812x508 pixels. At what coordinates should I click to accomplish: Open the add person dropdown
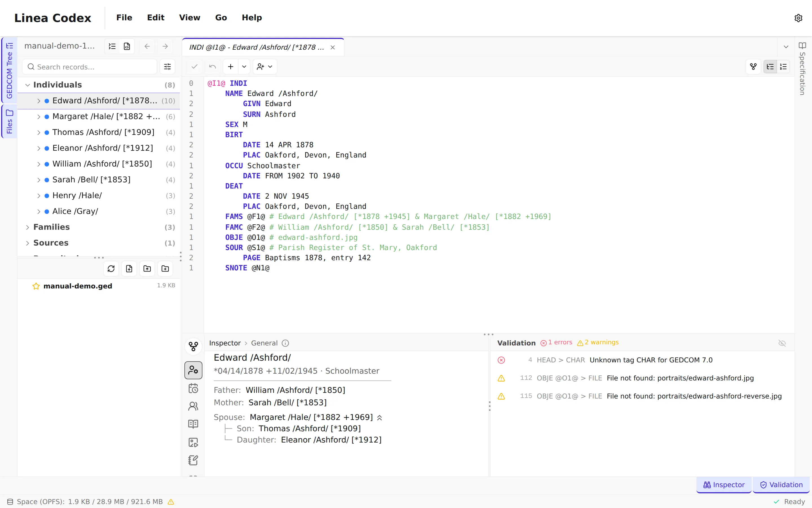[x=265, y=67]
